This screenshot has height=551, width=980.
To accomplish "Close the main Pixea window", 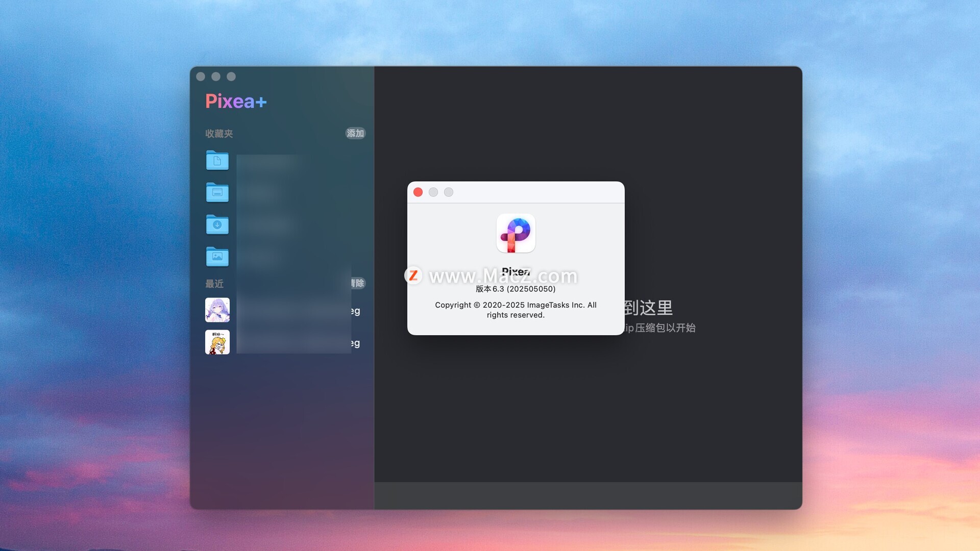I will [201, 77].
